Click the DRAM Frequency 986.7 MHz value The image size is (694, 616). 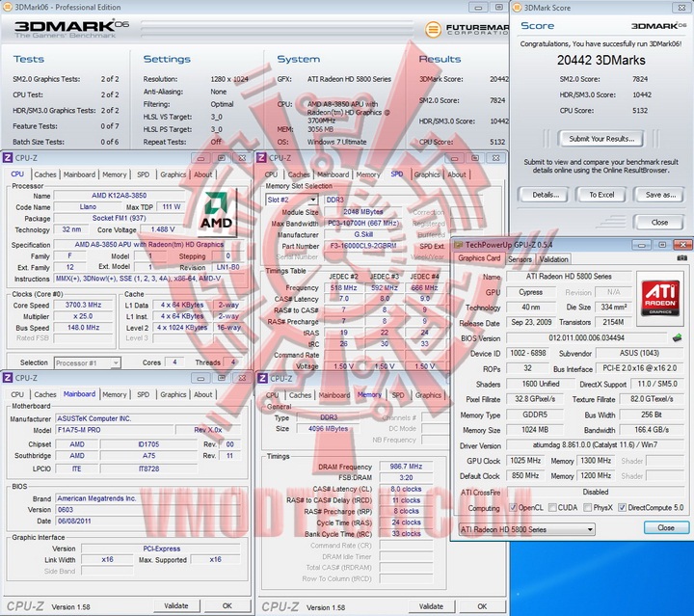[406, 467]
